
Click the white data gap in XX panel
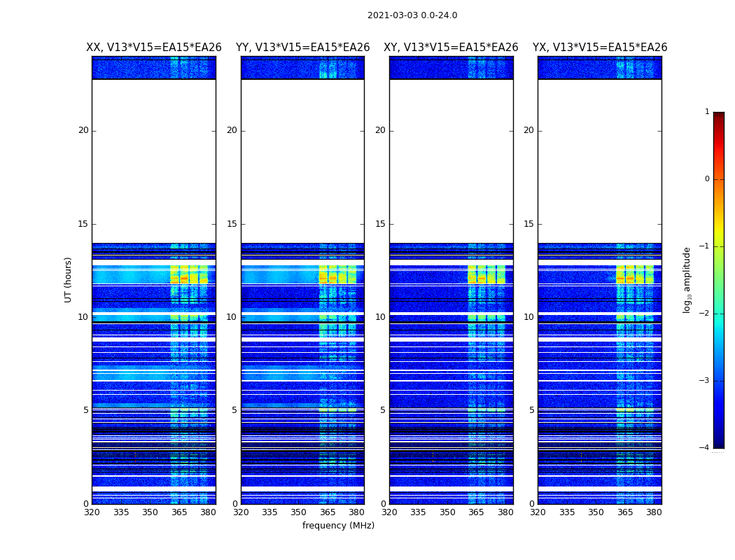point(153,161)
